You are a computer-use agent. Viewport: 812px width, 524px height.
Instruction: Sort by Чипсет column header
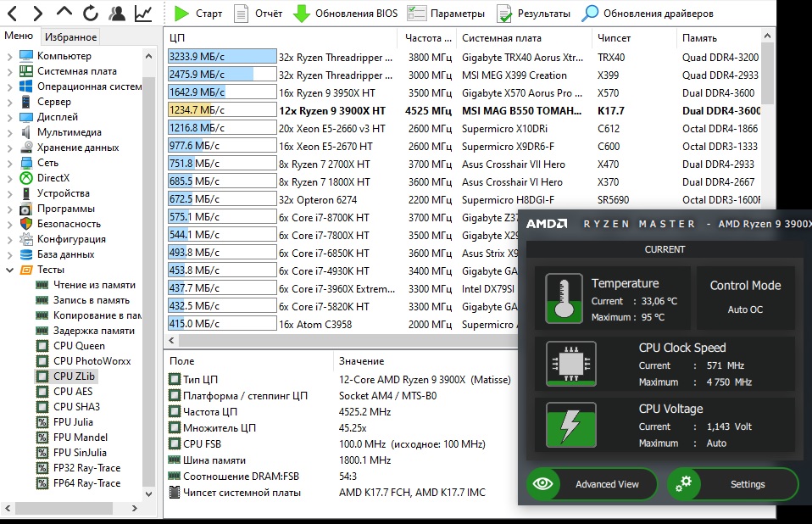[633, 38]
